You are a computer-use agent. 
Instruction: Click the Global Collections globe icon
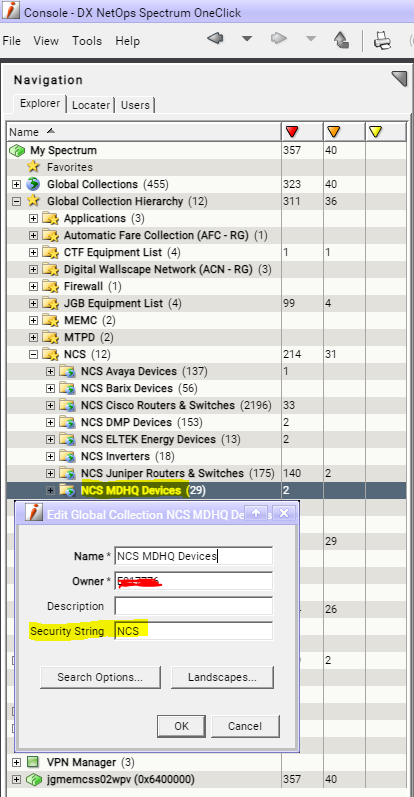(33, 184)
